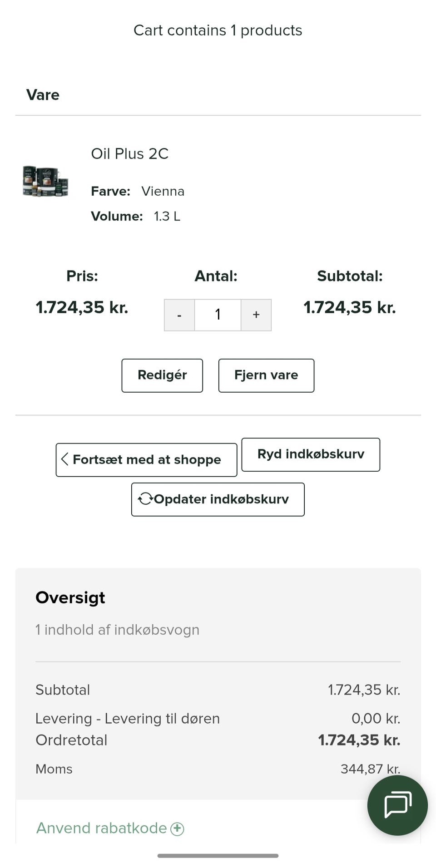The width and height of the screenshot is (436, 868).
Task: Select Fortsæt med at shoppe label
Action: pyautogui.click(x=147, y=459)
